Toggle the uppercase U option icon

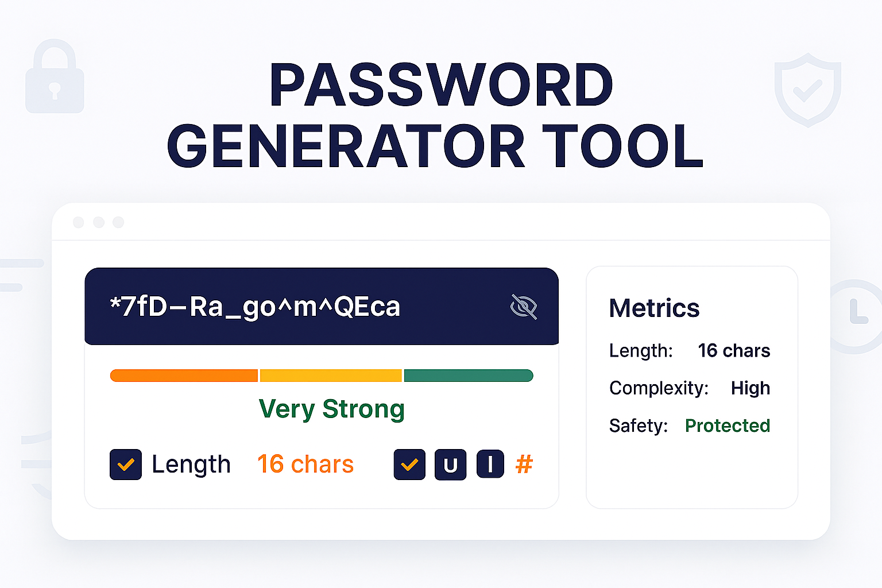click(450, 464)
